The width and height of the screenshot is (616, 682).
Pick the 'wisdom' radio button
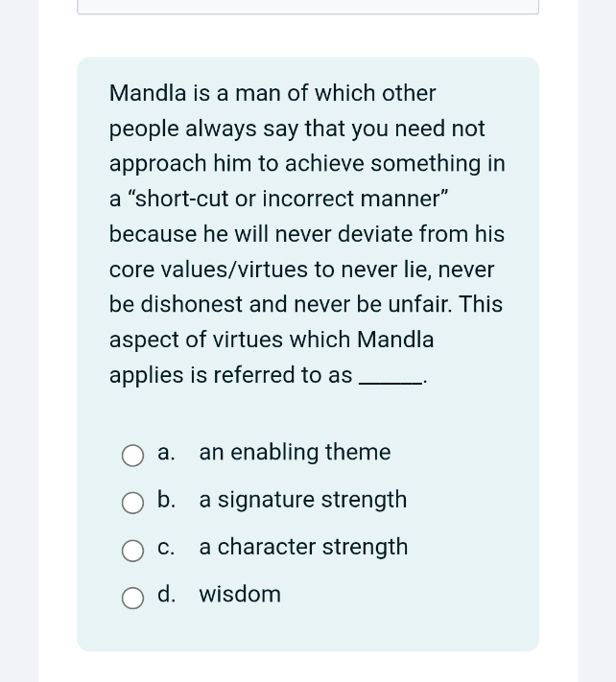[132, 598]
